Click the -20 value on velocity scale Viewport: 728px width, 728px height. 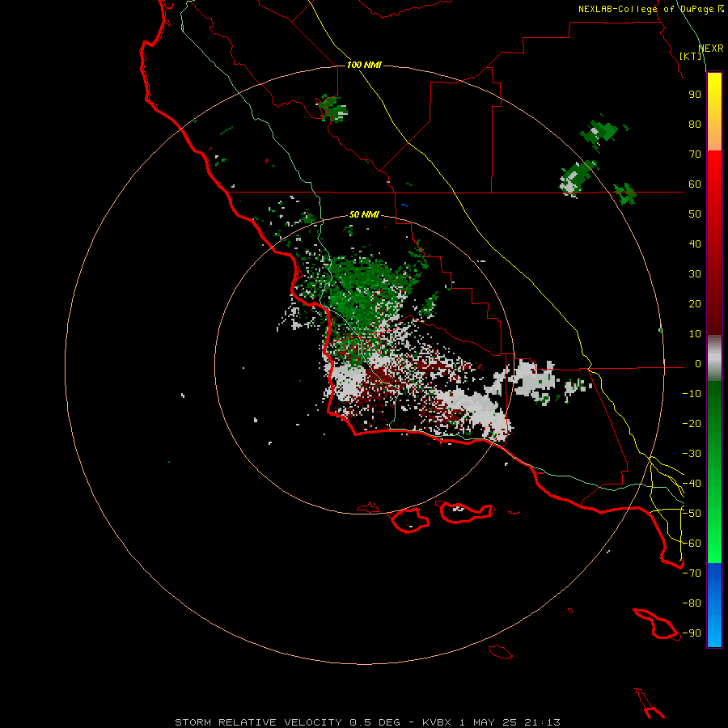point(692,424)
